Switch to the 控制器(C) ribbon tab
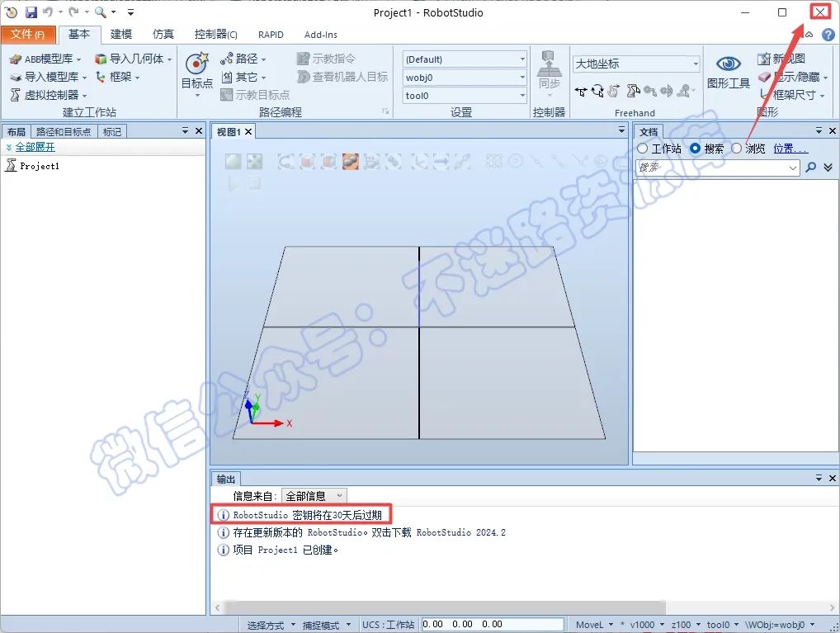Image resolution: width=840 pixels, height=633 pixels. click(x=215, y=35)
